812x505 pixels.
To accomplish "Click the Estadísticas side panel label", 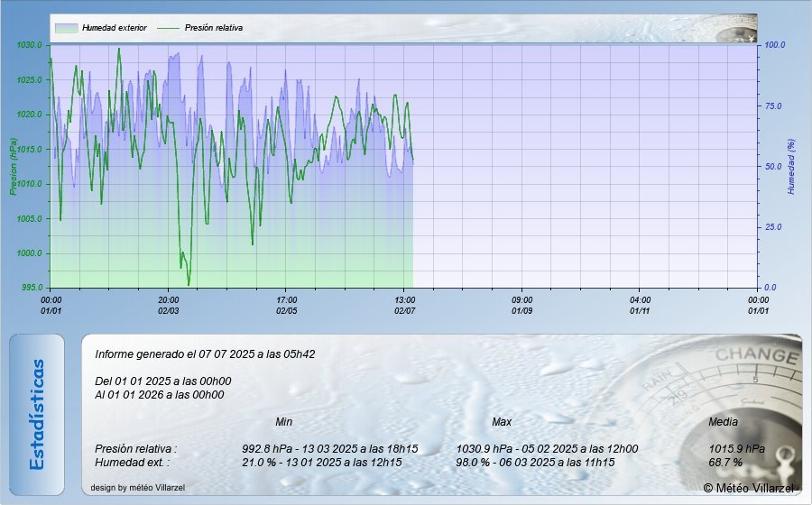I will point(37,415).
